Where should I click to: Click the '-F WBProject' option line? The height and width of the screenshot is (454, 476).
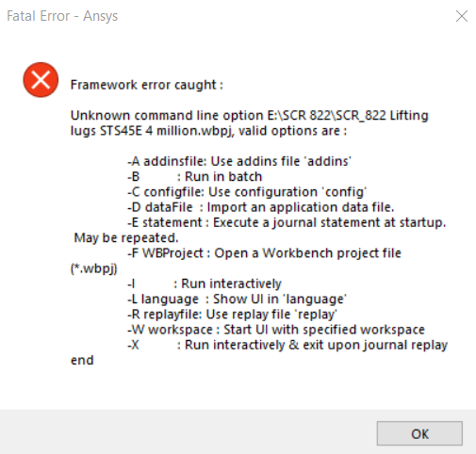pyautogui.click(x=264, y=253)
